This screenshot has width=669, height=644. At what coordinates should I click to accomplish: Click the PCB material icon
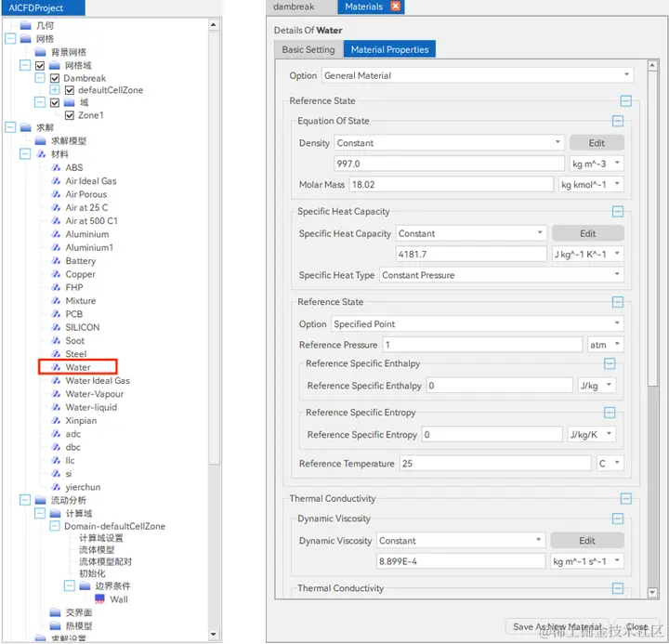56,314
